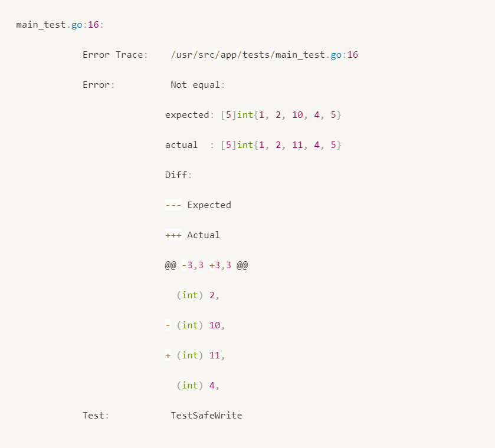Screen dimensions: 495x448
Task: Click the main_test.go:16 header line
Action: click(x=60, y=25)
